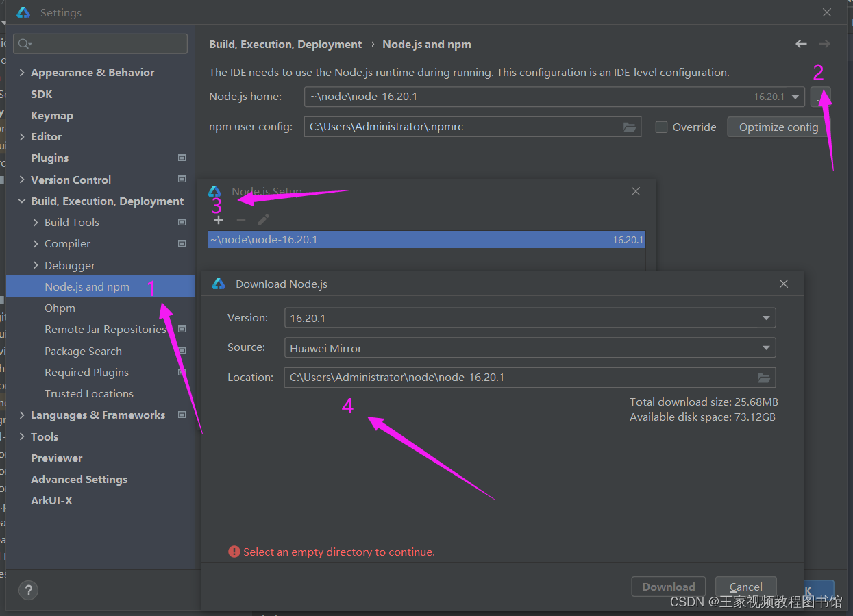This screenshot has height=616, width=853.
Task: Click the edit pencil icon in Node.js Setup
Action: tap(263, 220)
